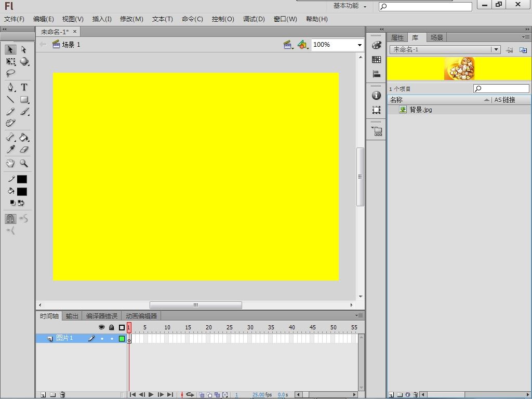Open the 修改(M) menu
Image resolution: width=532 pixels, height=399 pixels.
tap(131, 19)
